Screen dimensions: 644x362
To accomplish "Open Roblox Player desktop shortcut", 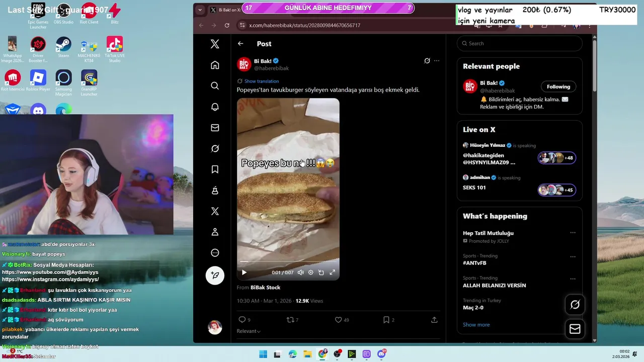I will (x=38, y=81).
